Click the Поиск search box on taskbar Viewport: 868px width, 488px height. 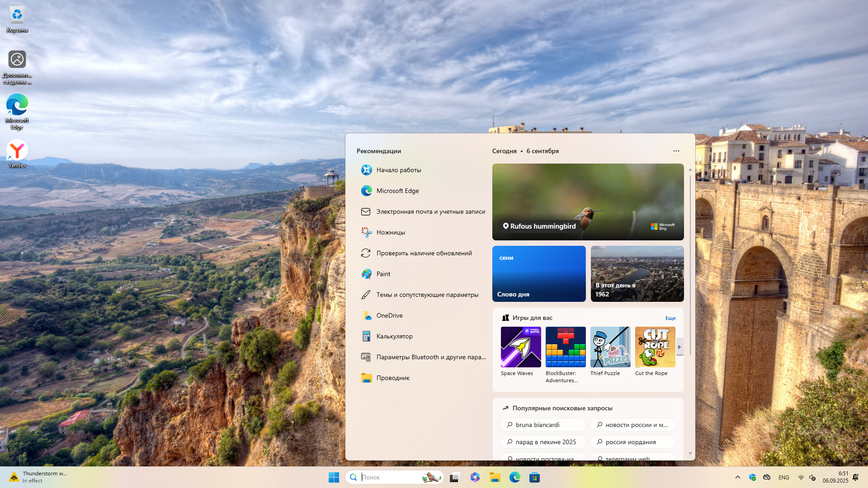(389, 477)
